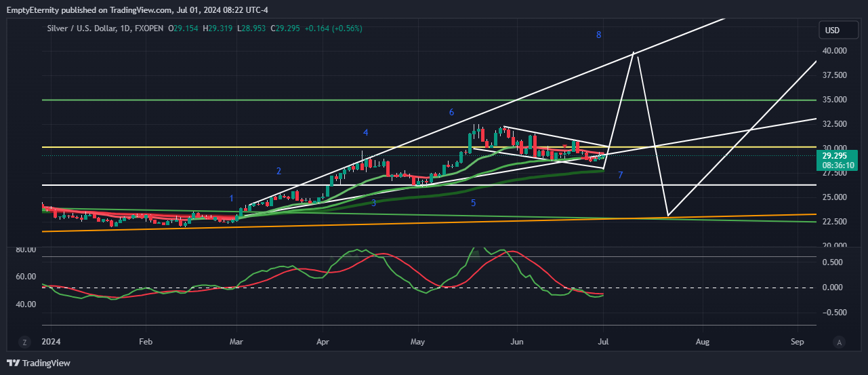
Task: Click the 37.500 price axis label
Action: [x=834, y=75]
